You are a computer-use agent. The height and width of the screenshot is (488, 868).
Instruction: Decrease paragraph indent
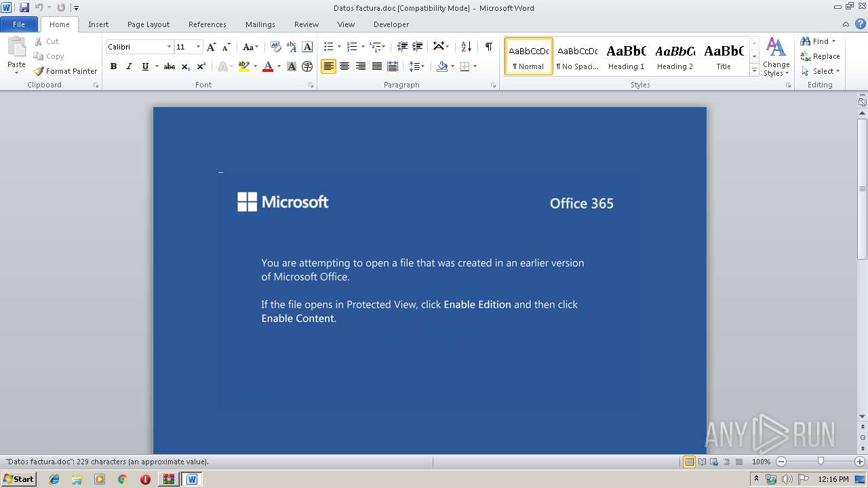pyautogui.click(x=402, y=47)
